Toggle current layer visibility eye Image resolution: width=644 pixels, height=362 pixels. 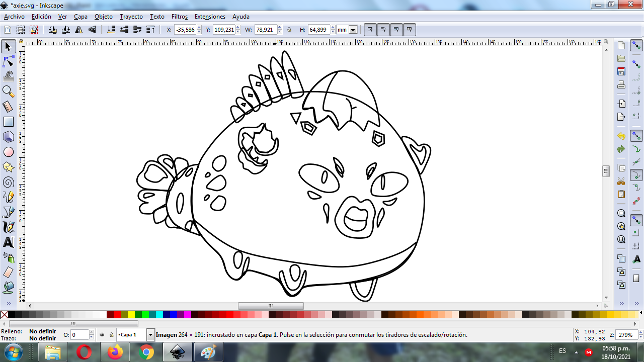click(x=102, y=334)
